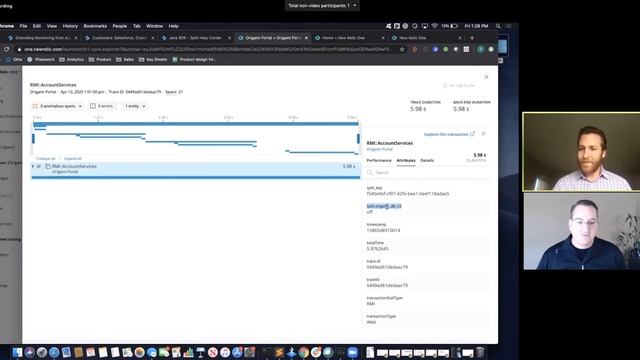The width and height of the screenshot is (640, 360).
Task: Open the People menu
Action: 120,26
